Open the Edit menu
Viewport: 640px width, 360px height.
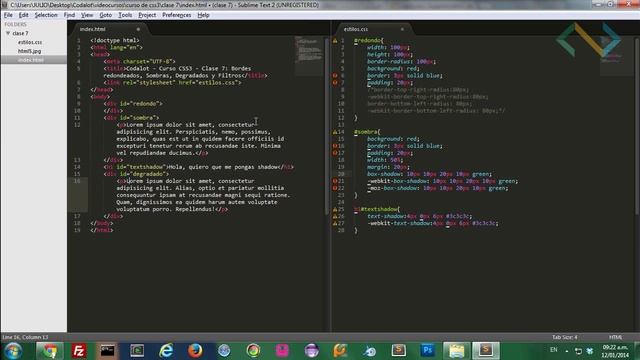[x=23, y=15]
